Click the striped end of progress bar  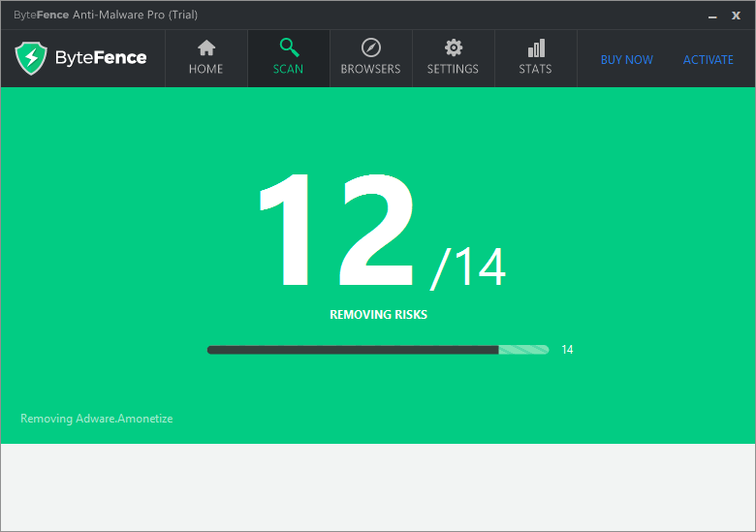524,350
